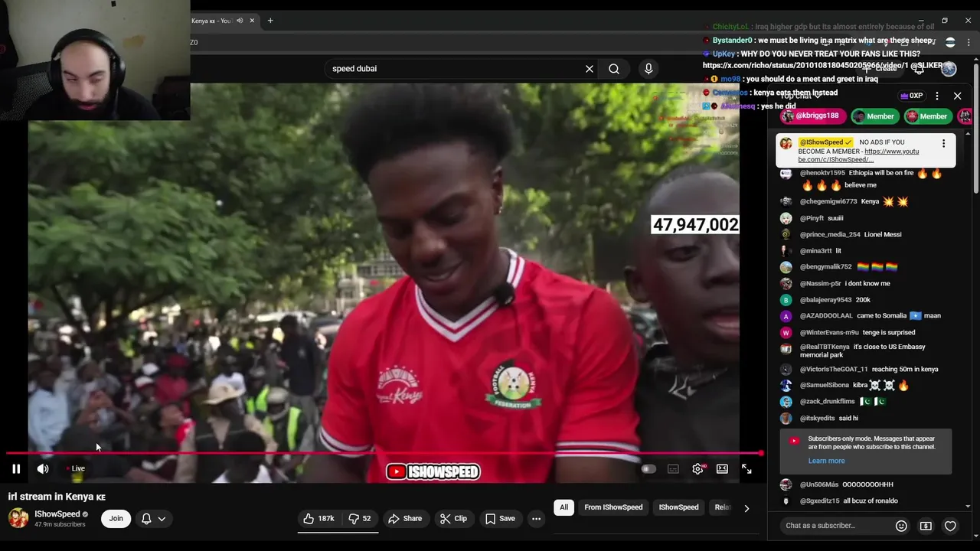Open IShowSpeed channel avatar
The width and height of the screenshot is (980, 551).
[x=18, y=518]
